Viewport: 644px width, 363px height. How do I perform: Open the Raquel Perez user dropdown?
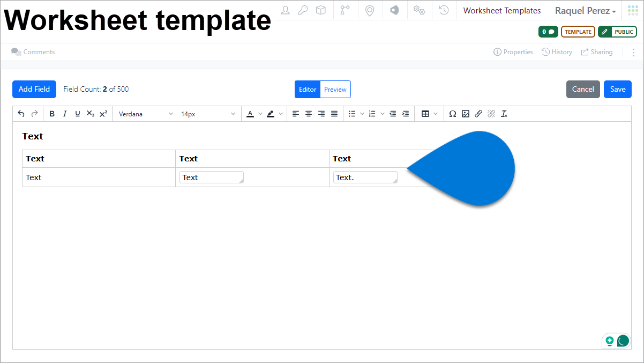click(x=585, y=11)
